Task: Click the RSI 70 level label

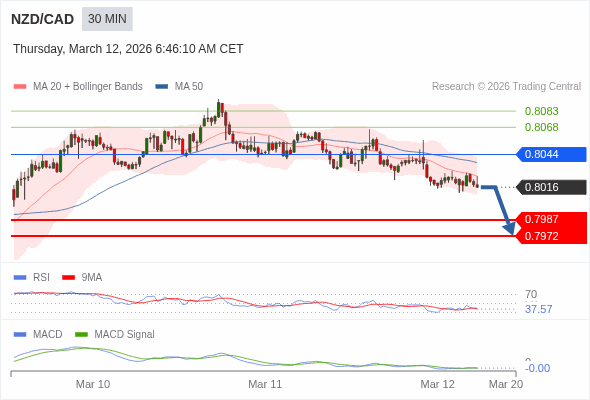Action: [x=531, y=294]
